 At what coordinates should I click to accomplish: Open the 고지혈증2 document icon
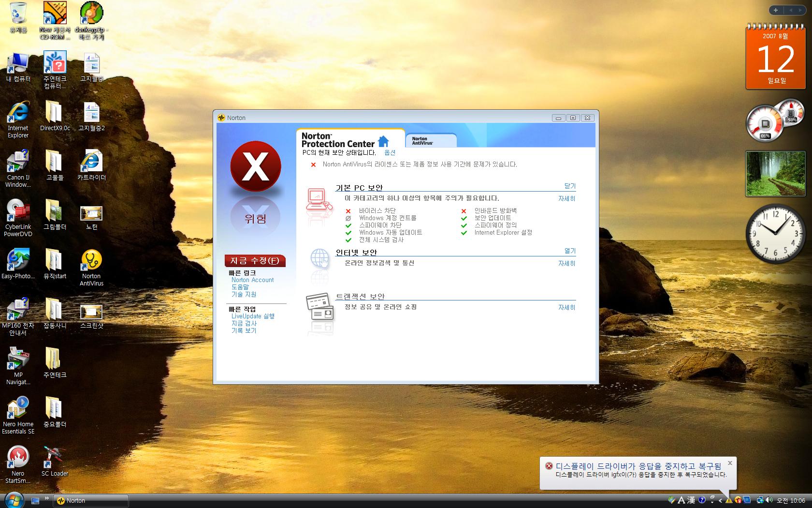91,117
